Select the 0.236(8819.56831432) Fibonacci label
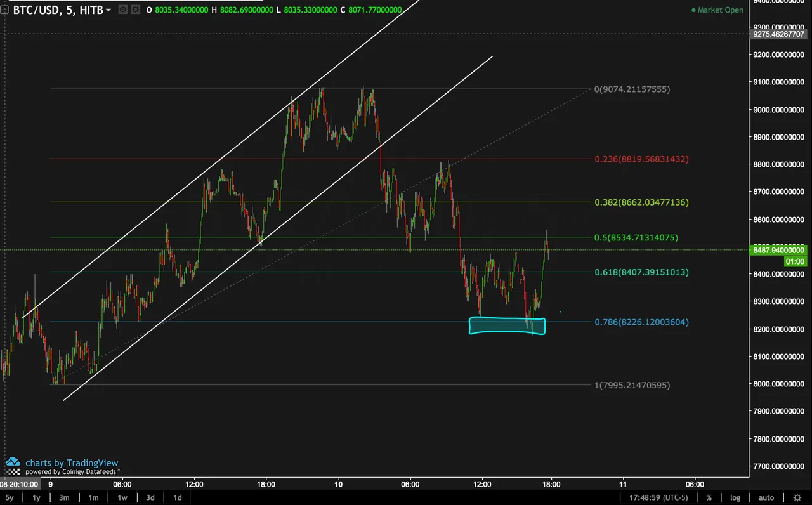Screen dimensions: 812x505 point(641,159)
